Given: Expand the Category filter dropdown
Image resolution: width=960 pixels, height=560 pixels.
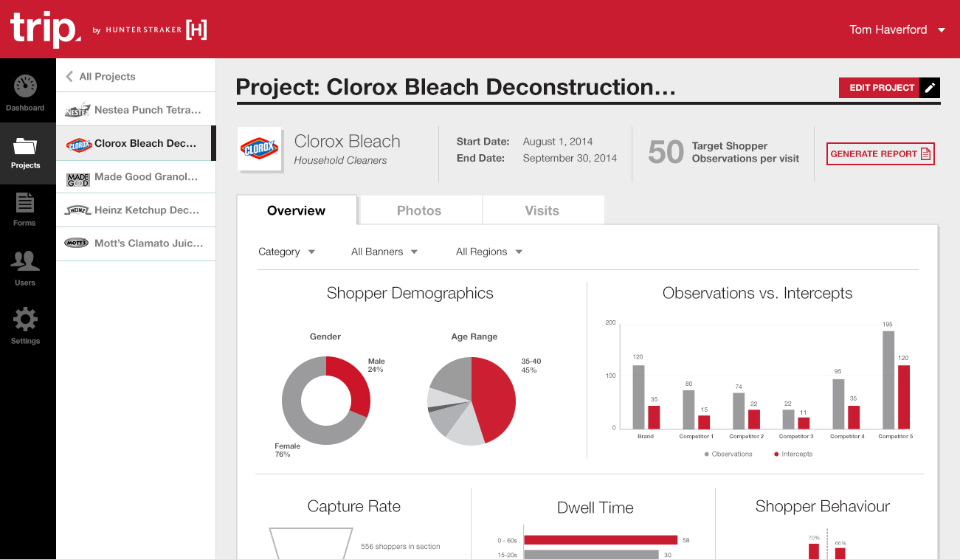Looking at the screenshot, I should [286, 252].
